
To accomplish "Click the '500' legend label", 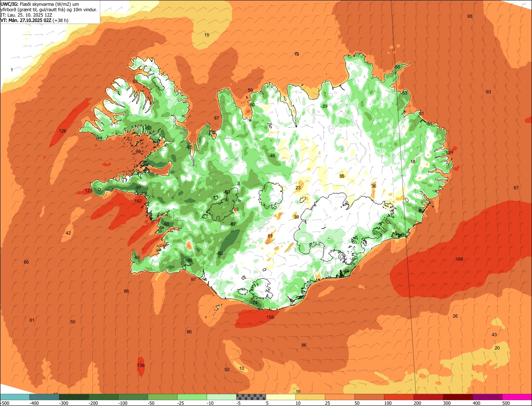I will (506, 403).
